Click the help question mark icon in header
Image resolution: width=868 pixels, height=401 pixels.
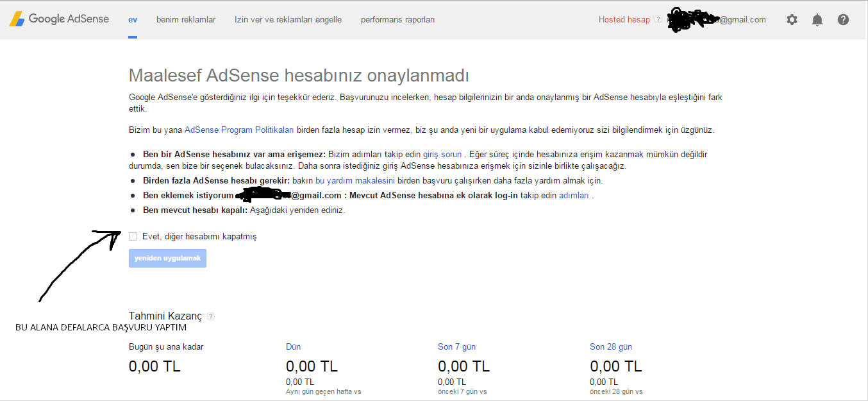coord(843,20)
